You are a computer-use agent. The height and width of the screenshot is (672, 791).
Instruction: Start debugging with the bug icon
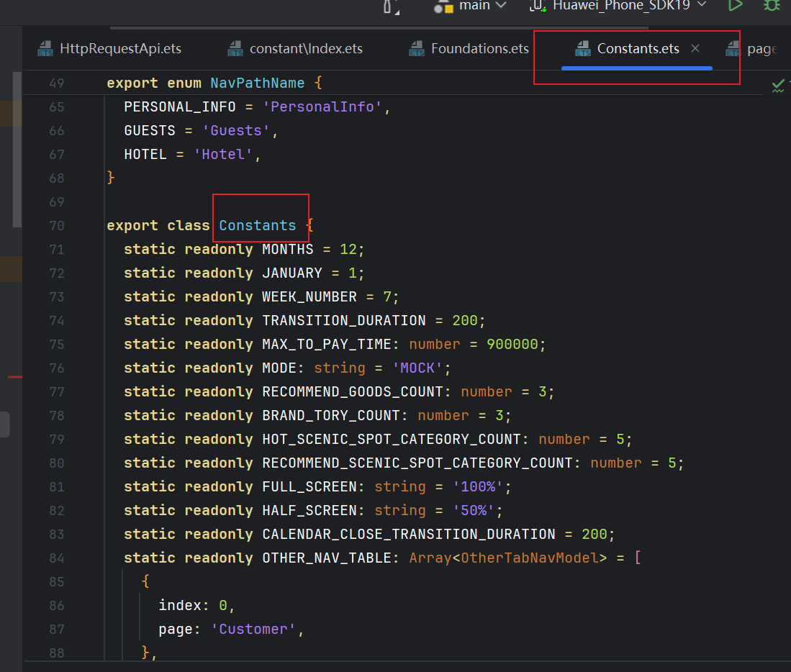[772, 6]
